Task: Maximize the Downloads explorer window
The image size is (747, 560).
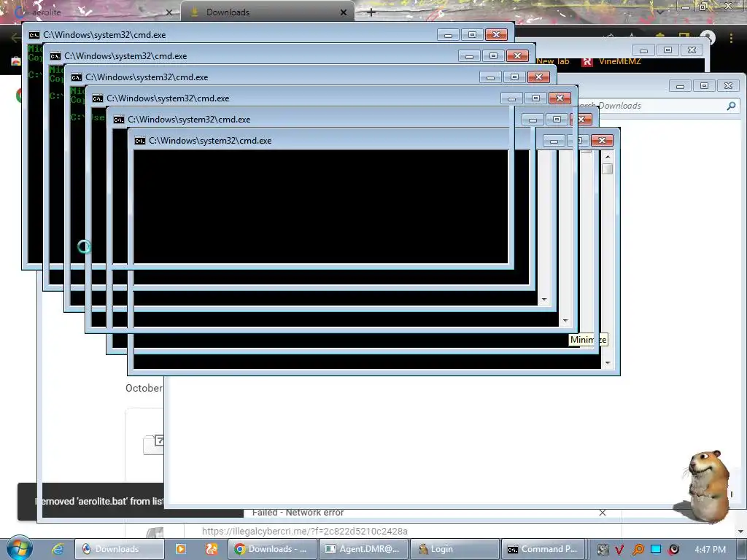Action: (x=704, y=86)
